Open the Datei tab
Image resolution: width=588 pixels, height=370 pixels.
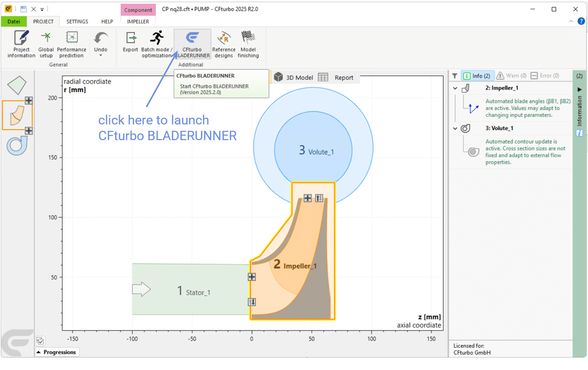14,22
